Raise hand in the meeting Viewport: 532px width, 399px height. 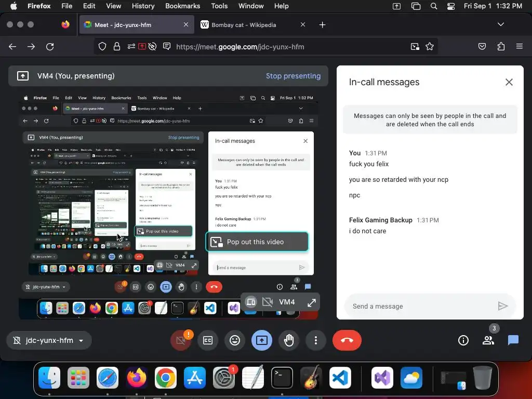[289, 340]
